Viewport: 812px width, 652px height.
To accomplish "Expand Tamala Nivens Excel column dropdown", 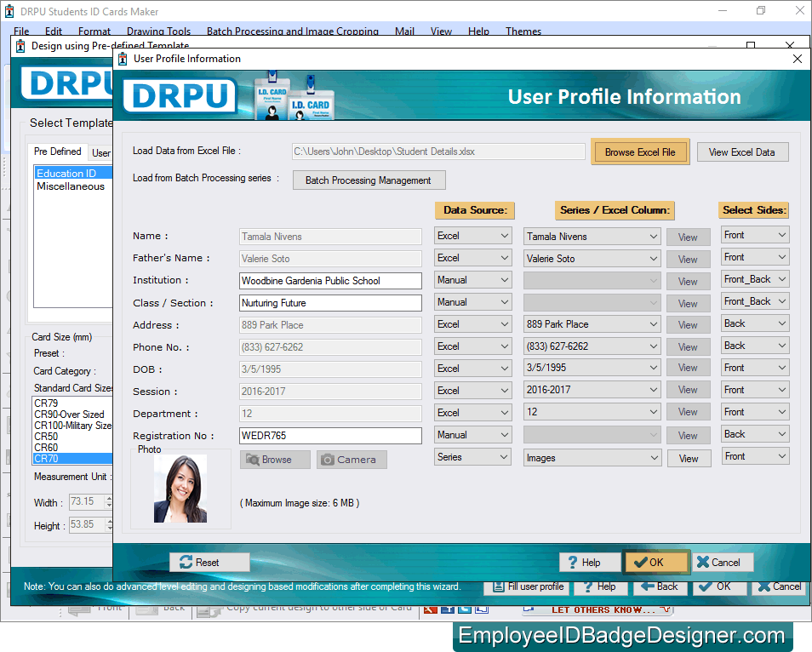I will 592,236.
